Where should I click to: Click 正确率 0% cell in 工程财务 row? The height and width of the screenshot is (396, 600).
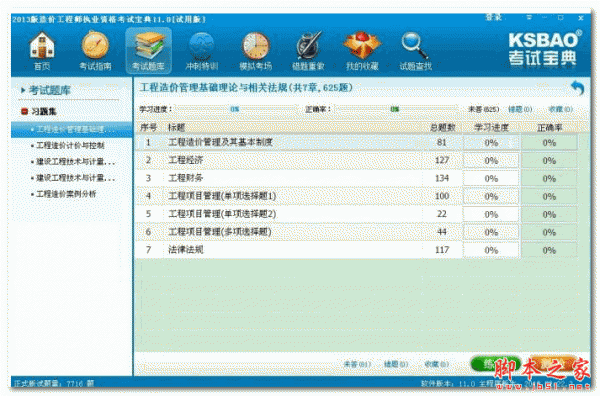click(549, 179)
